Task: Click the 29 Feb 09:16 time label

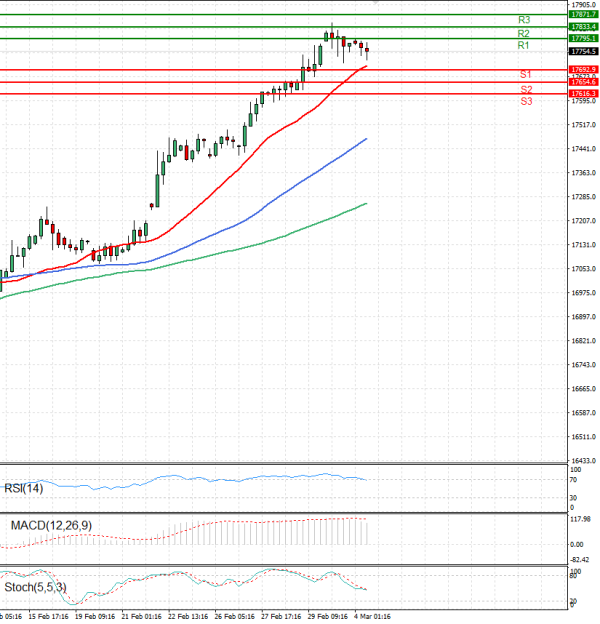Action: (x=327, y=616)
